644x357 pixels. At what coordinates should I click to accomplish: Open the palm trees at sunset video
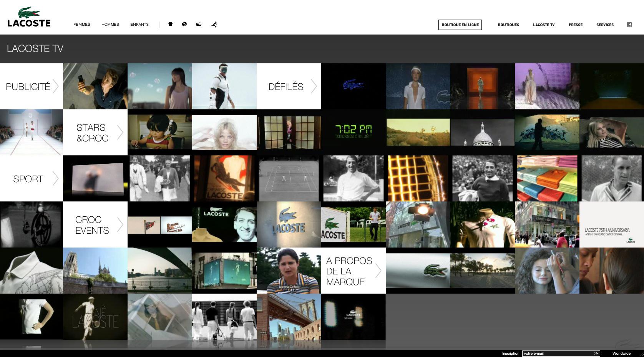point(483,271)
